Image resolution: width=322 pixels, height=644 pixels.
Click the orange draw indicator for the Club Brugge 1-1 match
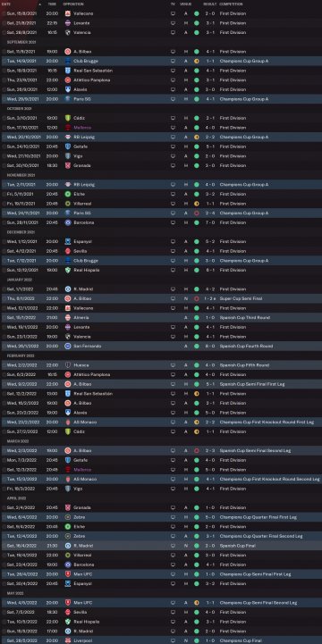(197, 62)
